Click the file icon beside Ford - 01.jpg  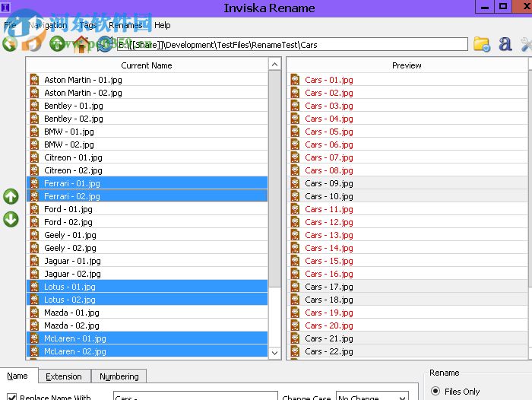[34, 209]
